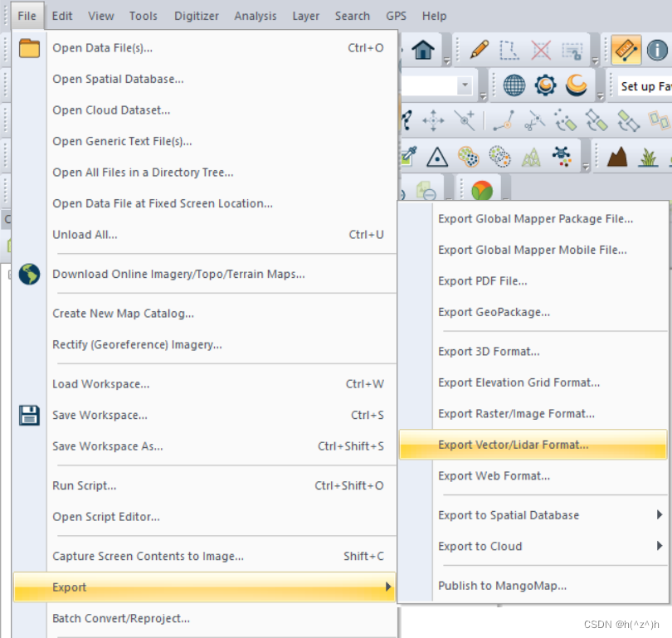Choose Open Spatial Database... entry
This screenshot has height=638, width=672.
[204, 80]
